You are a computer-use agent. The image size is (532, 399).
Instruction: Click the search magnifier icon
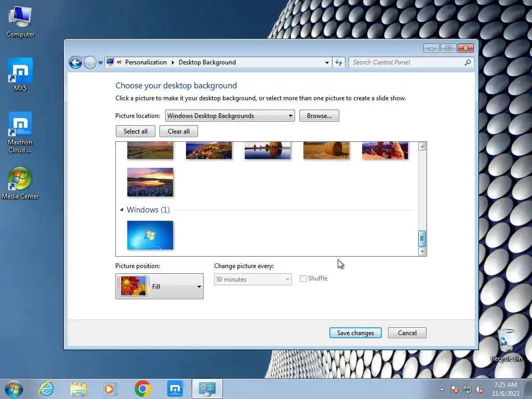click(x=468, y=62)
